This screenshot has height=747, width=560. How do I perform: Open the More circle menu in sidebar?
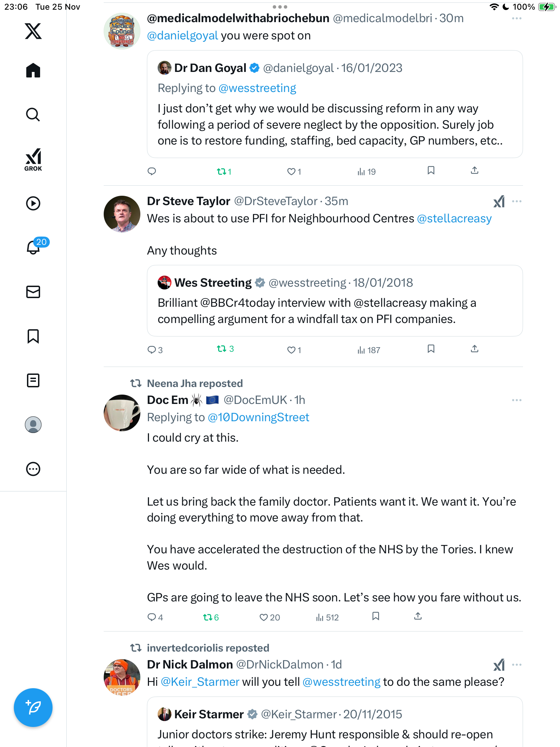[x=33, y=469]
